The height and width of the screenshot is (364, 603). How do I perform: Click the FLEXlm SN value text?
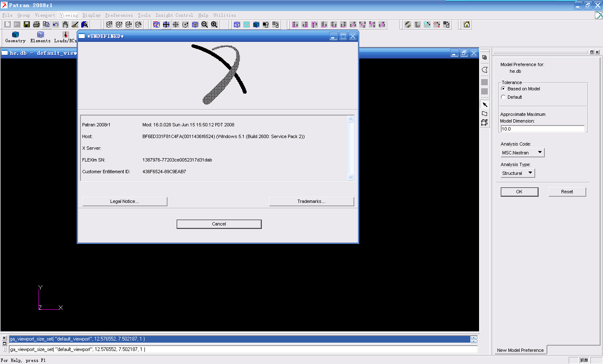click(177, 160)
